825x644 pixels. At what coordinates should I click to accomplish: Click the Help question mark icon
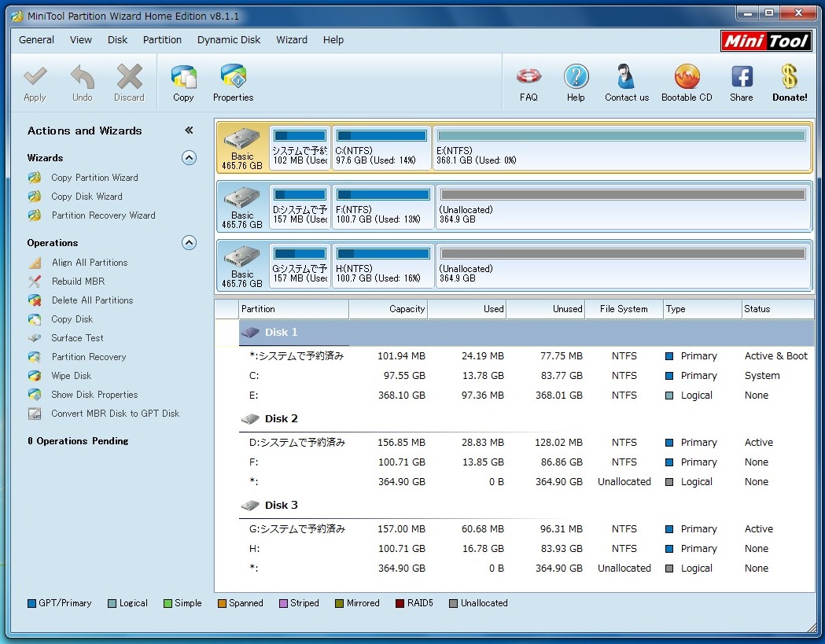[576, 76]
